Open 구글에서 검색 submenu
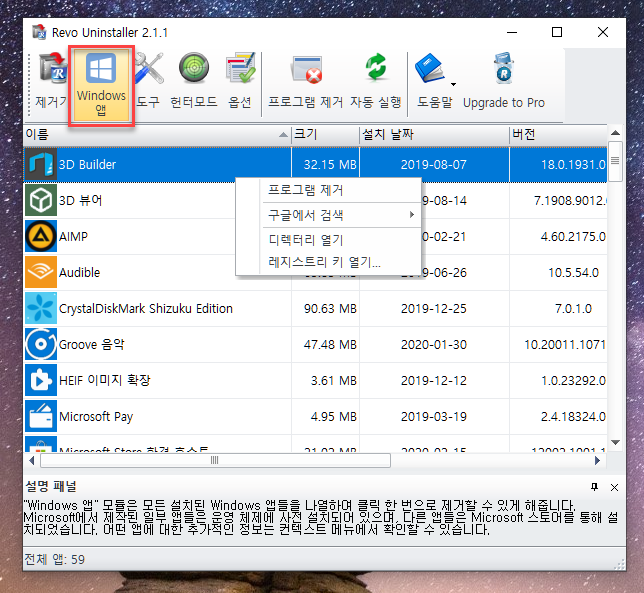 (329, 215)
